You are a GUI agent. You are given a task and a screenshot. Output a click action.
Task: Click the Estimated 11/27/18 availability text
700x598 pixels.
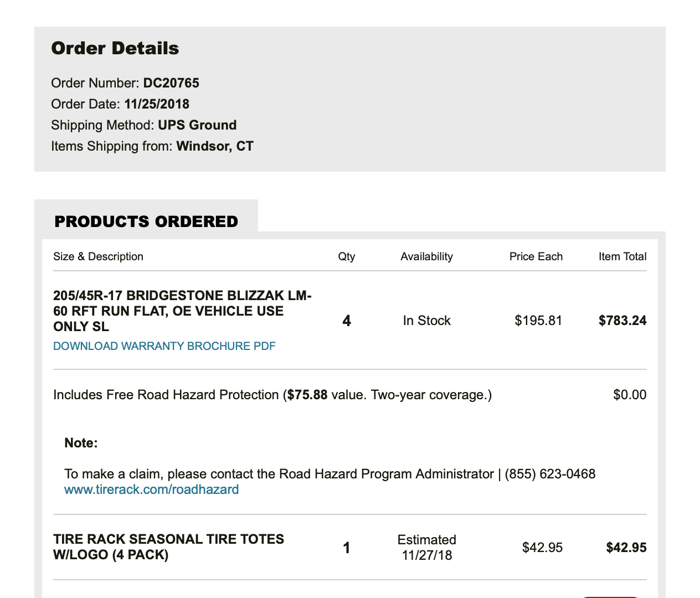coord(426,547)
